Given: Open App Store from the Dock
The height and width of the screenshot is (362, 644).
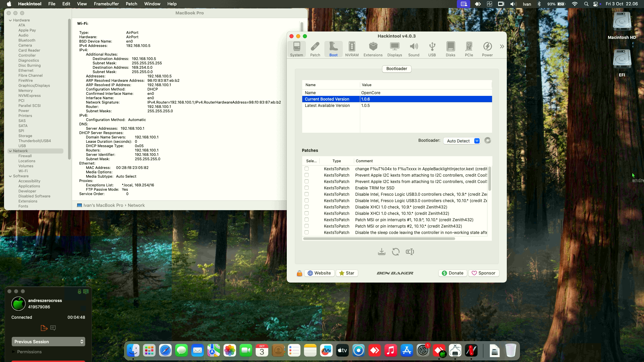Looking at the screenshot, I should (407, 351).
